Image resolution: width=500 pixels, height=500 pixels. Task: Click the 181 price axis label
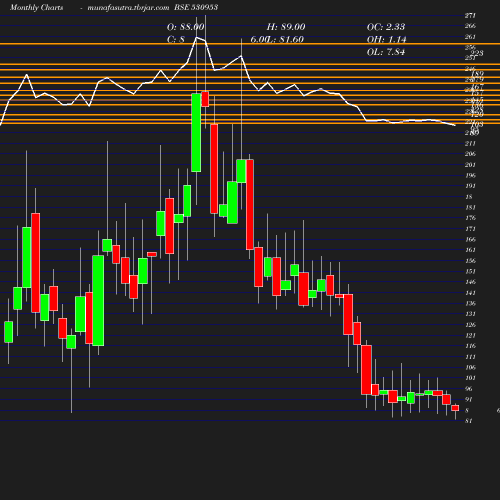click(470, 207)
